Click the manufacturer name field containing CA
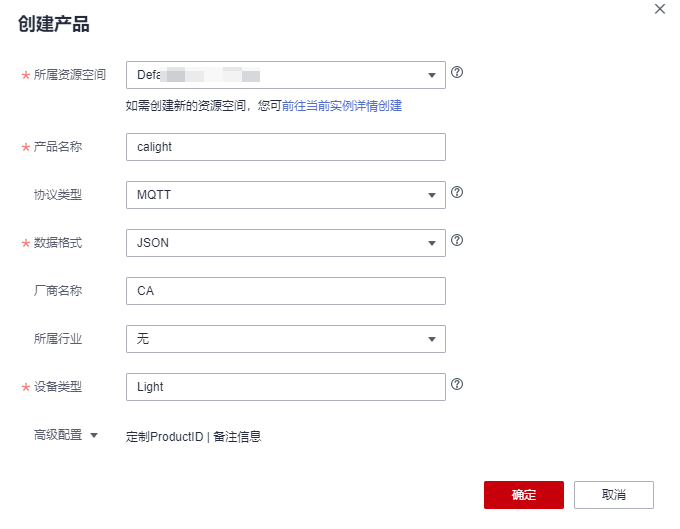680x529 pixels. (x=285, y=291)
